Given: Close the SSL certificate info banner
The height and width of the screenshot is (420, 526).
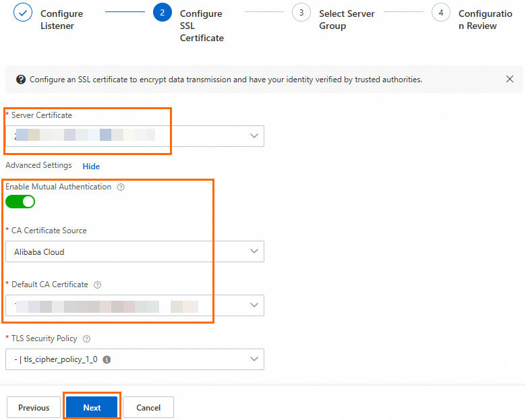Looking at the screenshot, I should click(510, 79).
